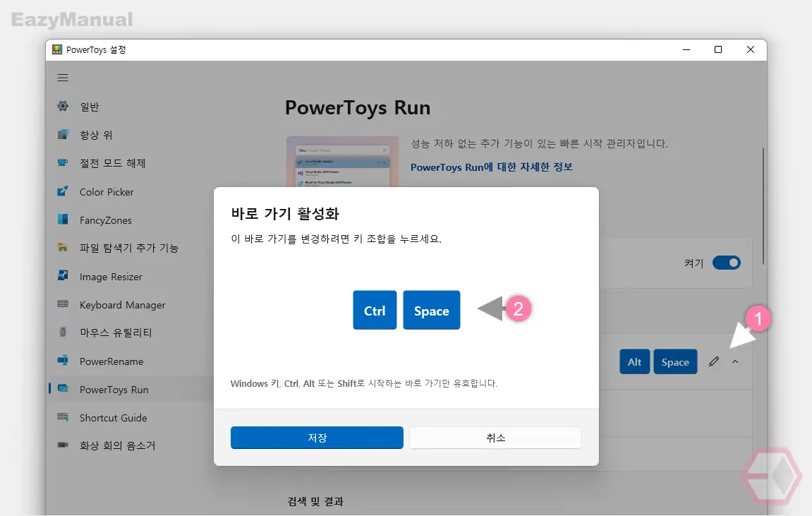The width and height of the screenshot is (812, 516).
Task: Select PowerToys Run in the sidebar
Action: [x=114, y=390]
